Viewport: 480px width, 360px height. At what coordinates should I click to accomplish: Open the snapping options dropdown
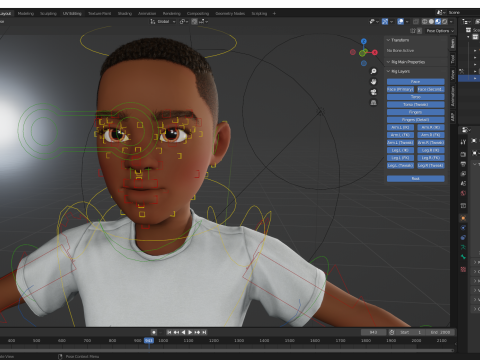(x=204, y=22)
